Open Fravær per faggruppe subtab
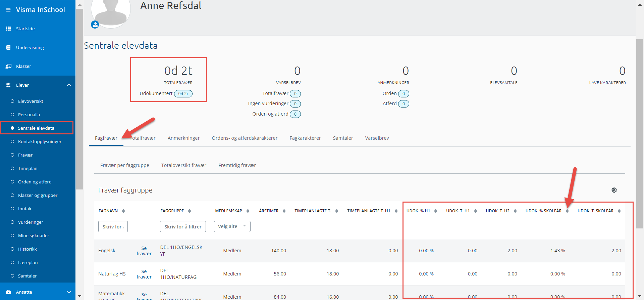Screen dimensions: 644x300 pos(125,165)
